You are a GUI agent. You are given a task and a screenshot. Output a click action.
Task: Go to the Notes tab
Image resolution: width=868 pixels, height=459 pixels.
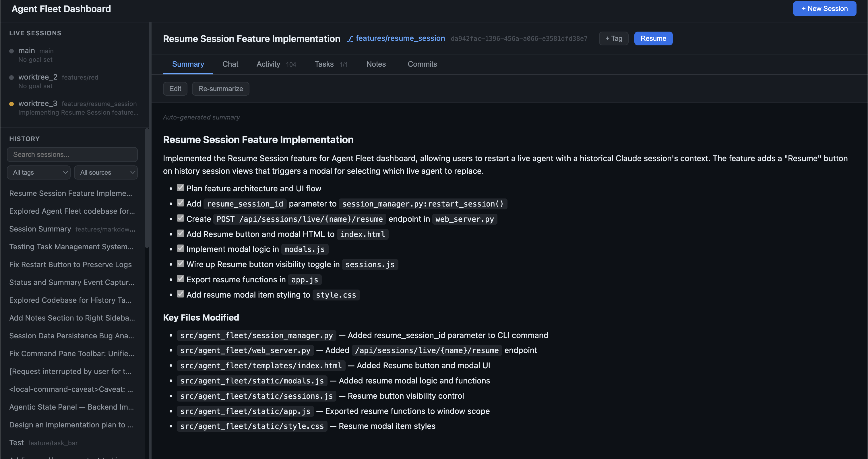pos(376,64)
